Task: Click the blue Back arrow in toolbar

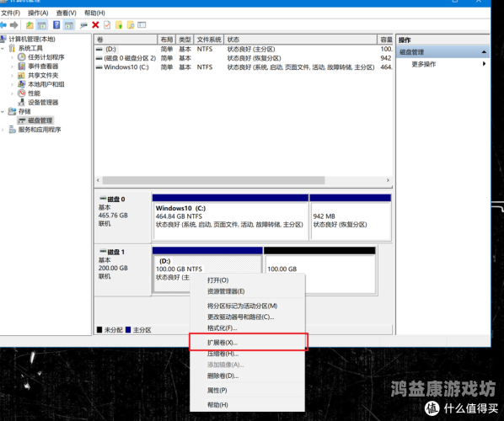Action: 3,24
